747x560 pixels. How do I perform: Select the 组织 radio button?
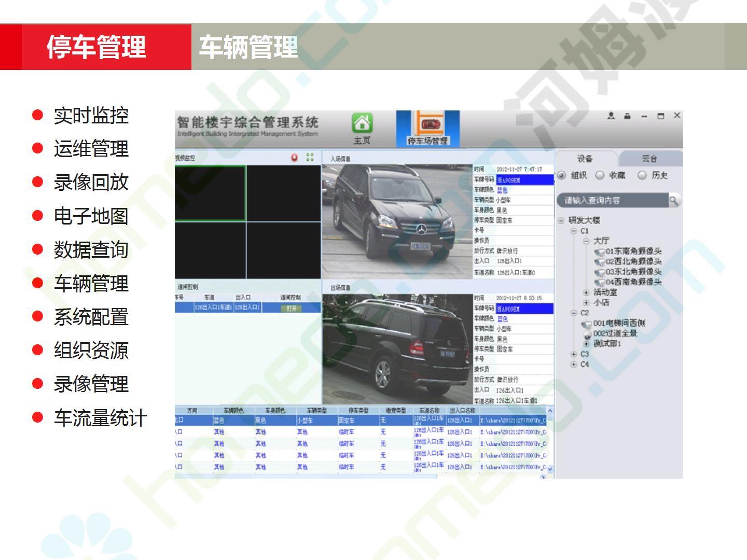(x=562, y=175)
